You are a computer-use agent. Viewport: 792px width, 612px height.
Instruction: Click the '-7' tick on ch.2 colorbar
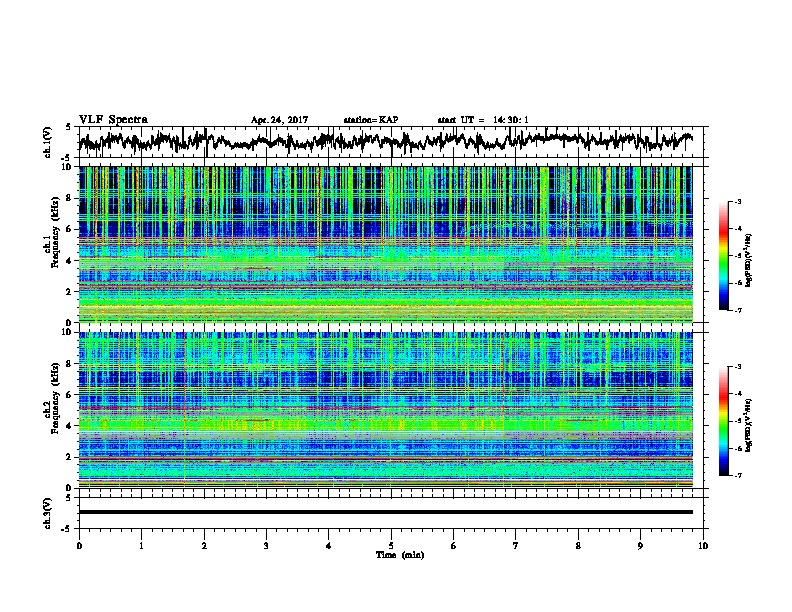click(737, 475)
